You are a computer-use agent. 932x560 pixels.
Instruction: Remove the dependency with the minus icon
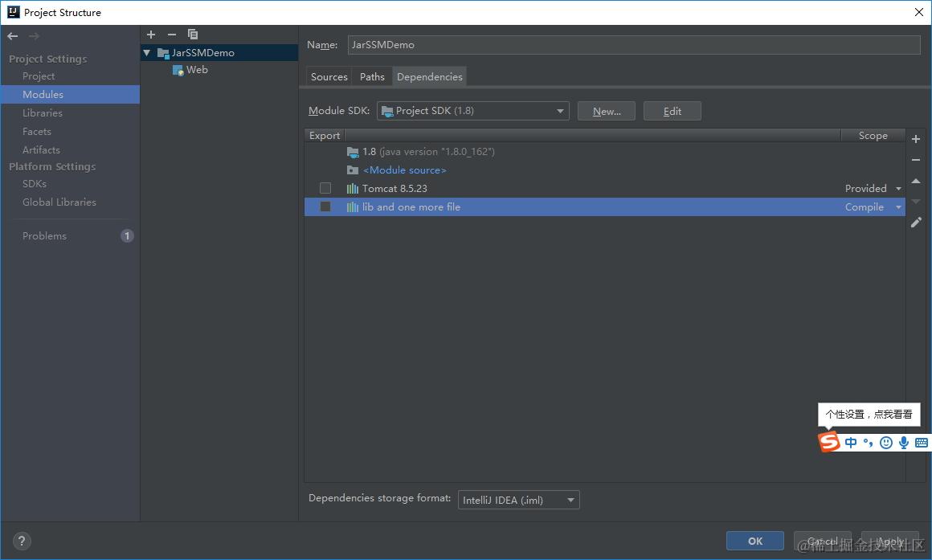click(x=916, y=160)
